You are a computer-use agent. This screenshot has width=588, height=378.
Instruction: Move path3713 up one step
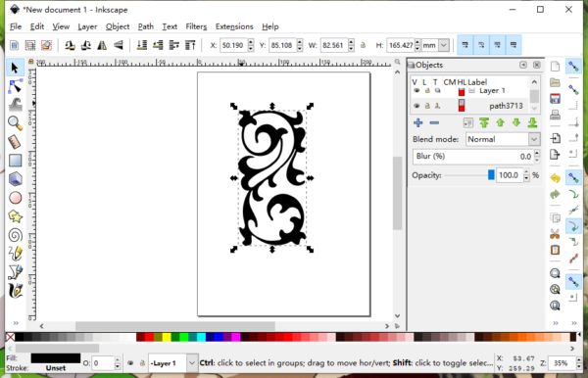(500, 122)
